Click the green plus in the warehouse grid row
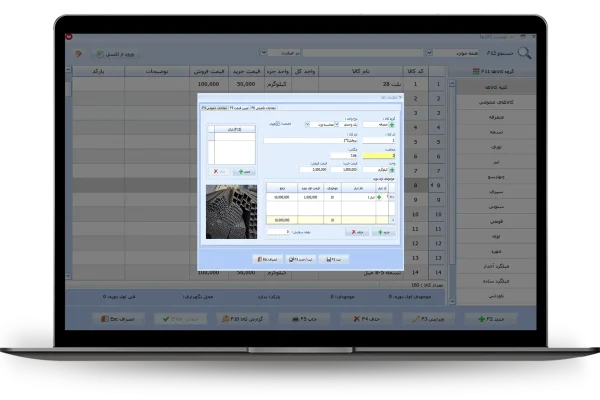 tap(379, 197)
